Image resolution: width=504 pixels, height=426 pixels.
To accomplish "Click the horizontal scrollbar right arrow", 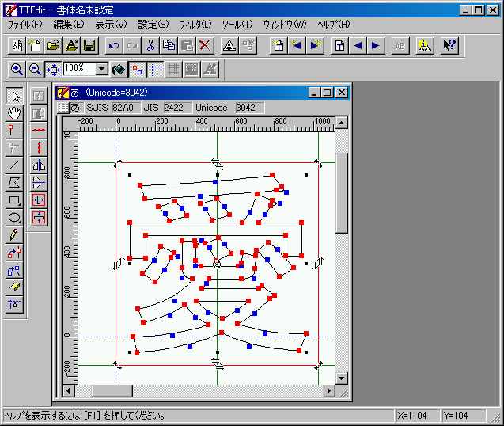I will click(x=329, y=391).
